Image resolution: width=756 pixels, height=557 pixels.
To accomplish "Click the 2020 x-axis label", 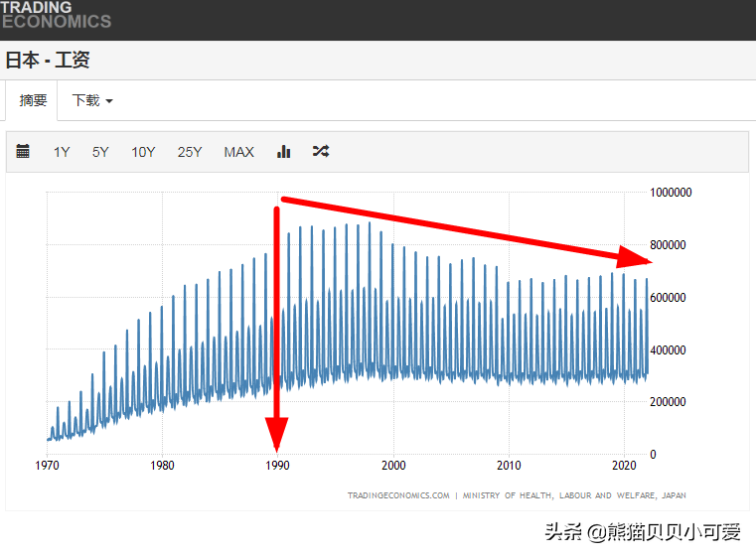I will pyautogui.click(x=624, y=466).
